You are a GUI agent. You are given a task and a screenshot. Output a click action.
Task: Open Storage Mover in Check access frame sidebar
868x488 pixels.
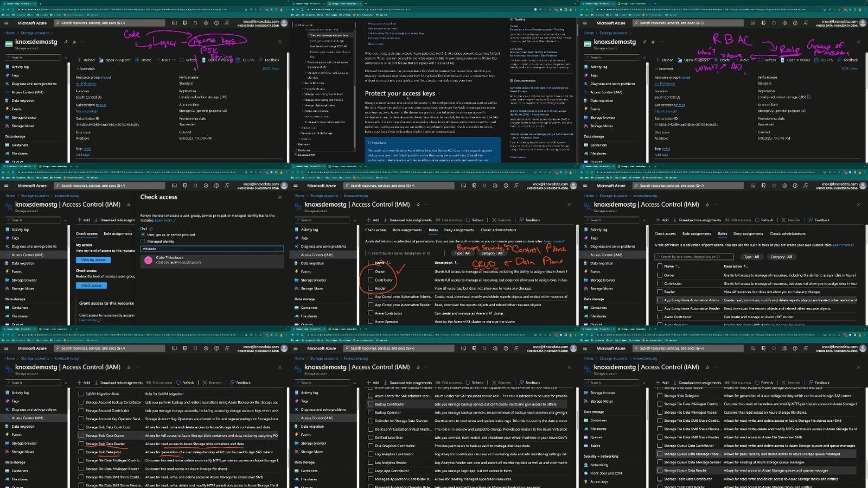pos(23,289)
